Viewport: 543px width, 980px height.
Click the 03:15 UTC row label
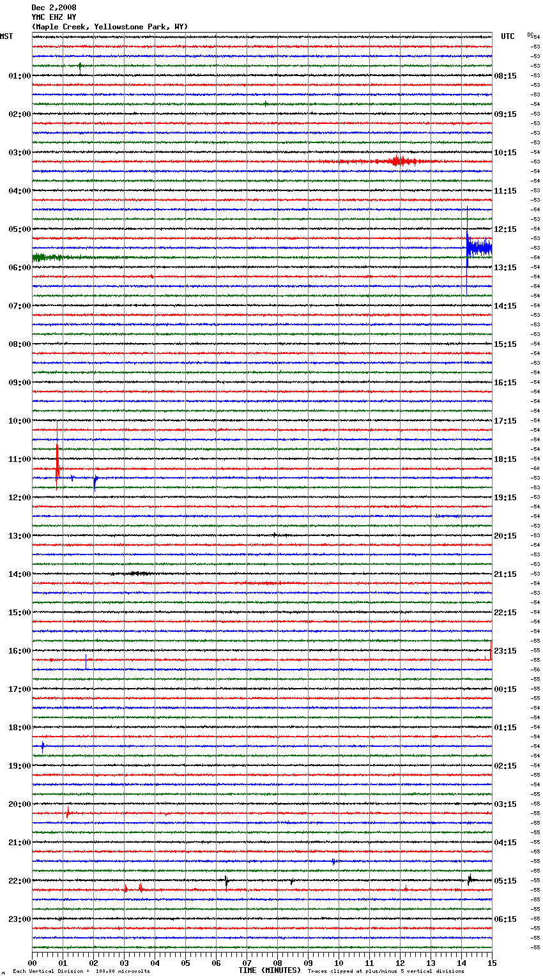(505, 804)
